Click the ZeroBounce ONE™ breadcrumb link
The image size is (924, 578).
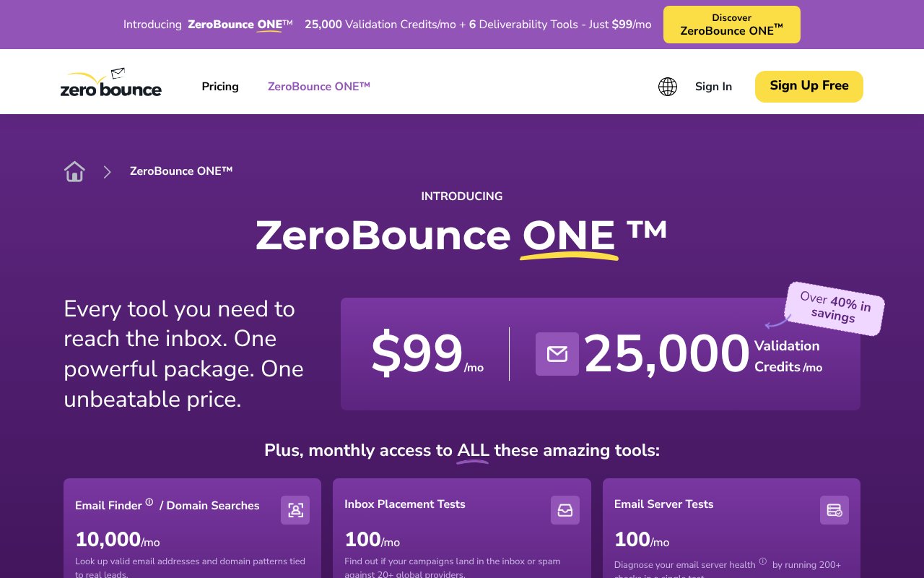[x=181, y=171]
